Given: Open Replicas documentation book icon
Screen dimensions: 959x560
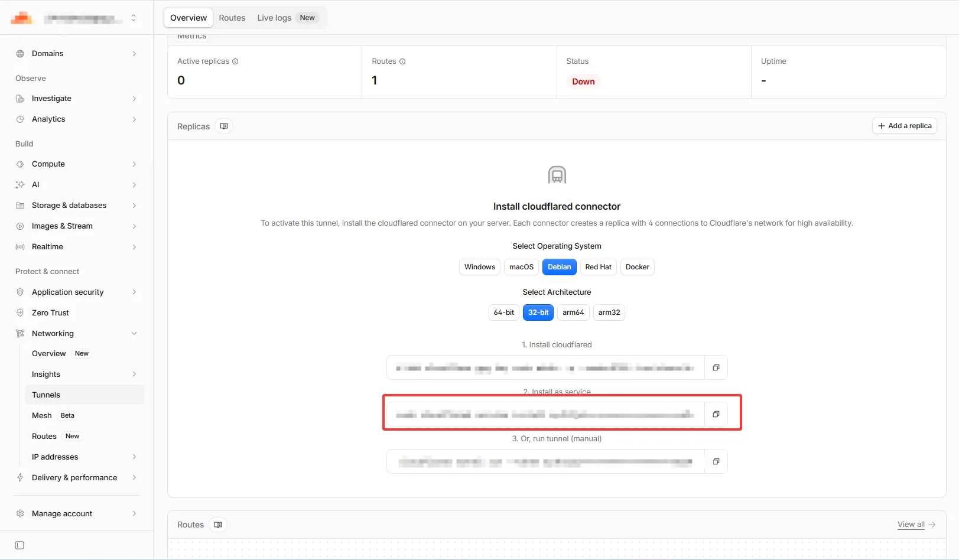Looking at the screenshot, I should tap(224, 126).
